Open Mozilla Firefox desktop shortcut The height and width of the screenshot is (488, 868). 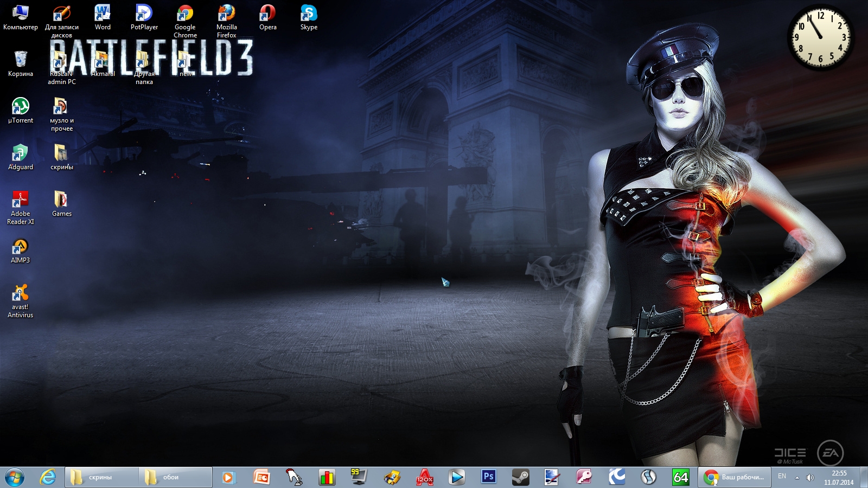(227, 21)
